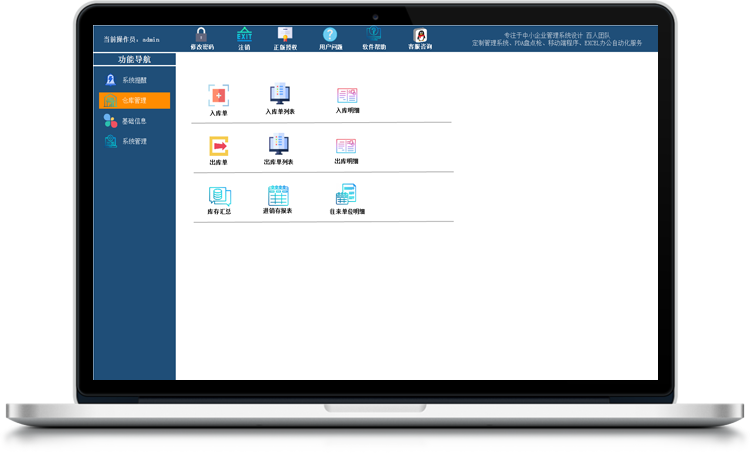750x453 pixels.
Task: Create a new 出库单
Action: pyautogui.click(x=219, y=146)
